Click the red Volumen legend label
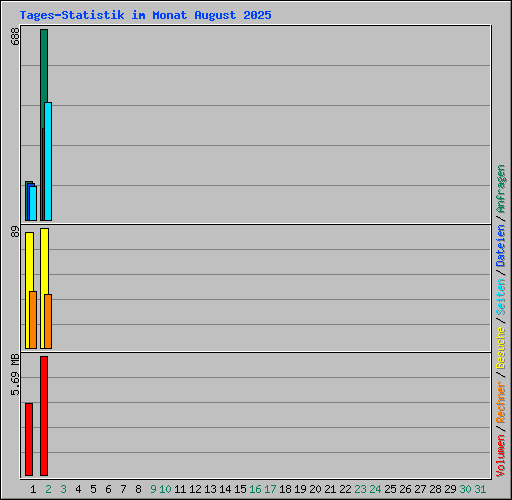Screen dimensions: 512x500 click(501, 455)
